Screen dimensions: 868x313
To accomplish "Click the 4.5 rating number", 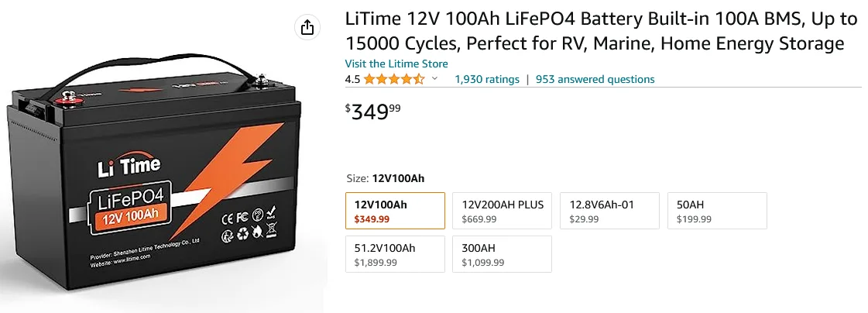I will pyautogui.click(x=352, y=79).
